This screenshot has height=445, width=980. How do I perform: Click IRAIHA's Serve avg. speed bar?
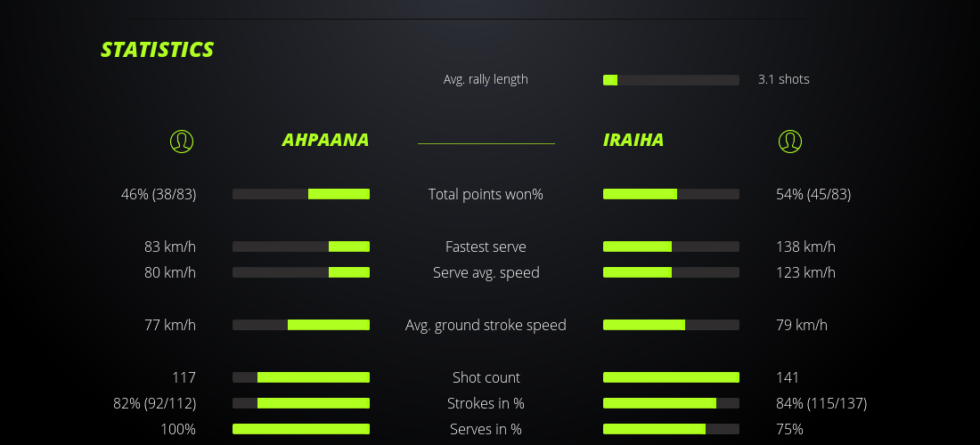(671, 272)
